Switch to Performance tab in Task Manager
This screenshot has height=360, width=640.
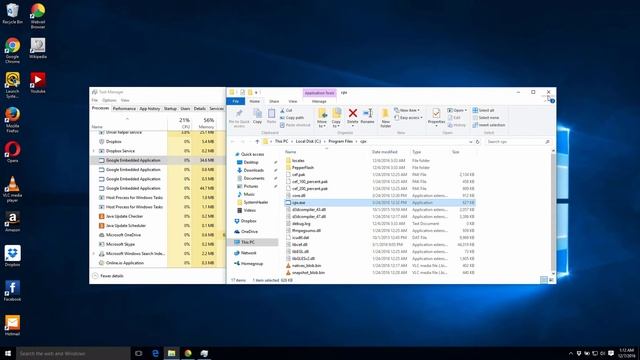(x=124, y=109)
